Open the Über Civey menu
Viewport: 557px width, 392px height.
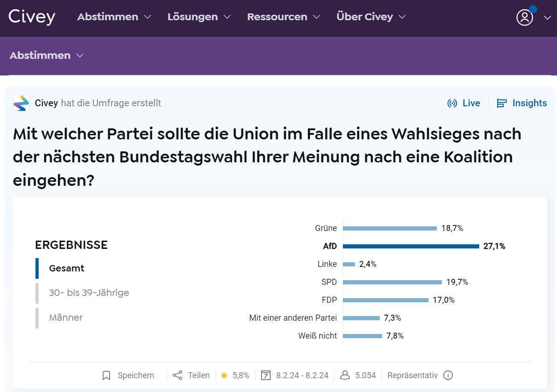pos(371,17)
